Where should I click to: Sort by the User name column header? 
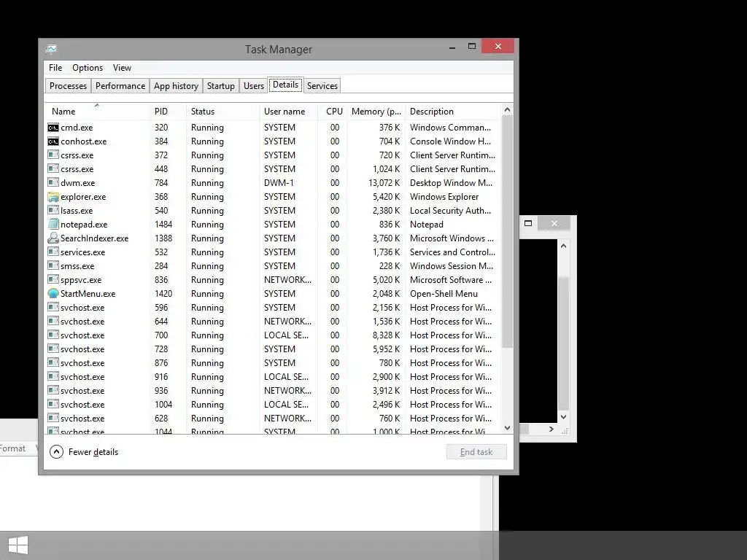point(289,112)
